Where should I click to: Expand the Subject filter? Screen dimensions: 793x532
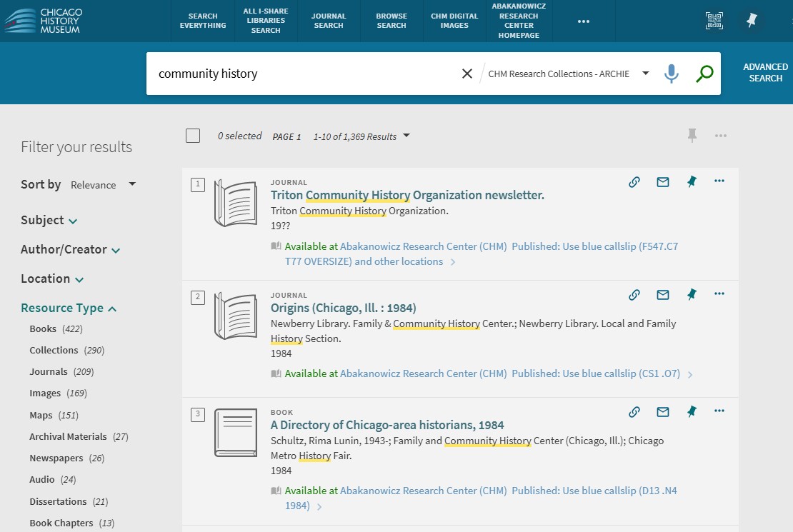pyautogui.click(x=49, y=221)
